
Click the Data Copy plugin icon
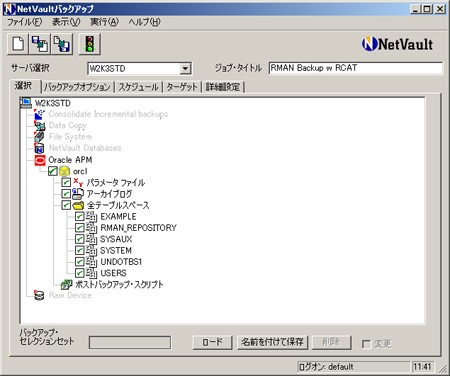(x=39, y=125)
